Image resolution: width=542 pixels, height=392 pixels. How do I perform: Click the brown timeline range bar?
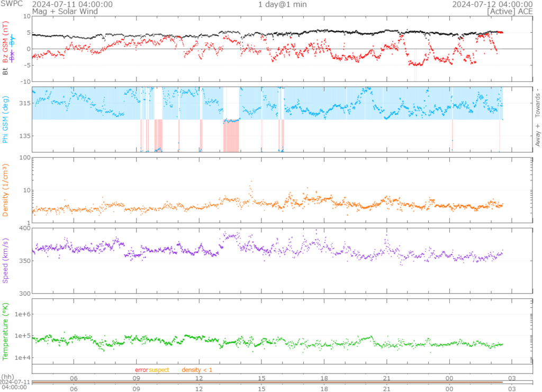tap(267, 382)
